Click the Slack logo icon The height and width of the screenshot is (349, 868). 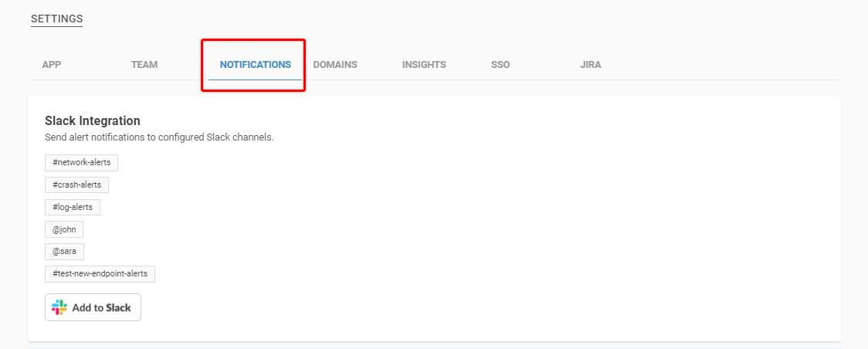(x=59, y=307)
